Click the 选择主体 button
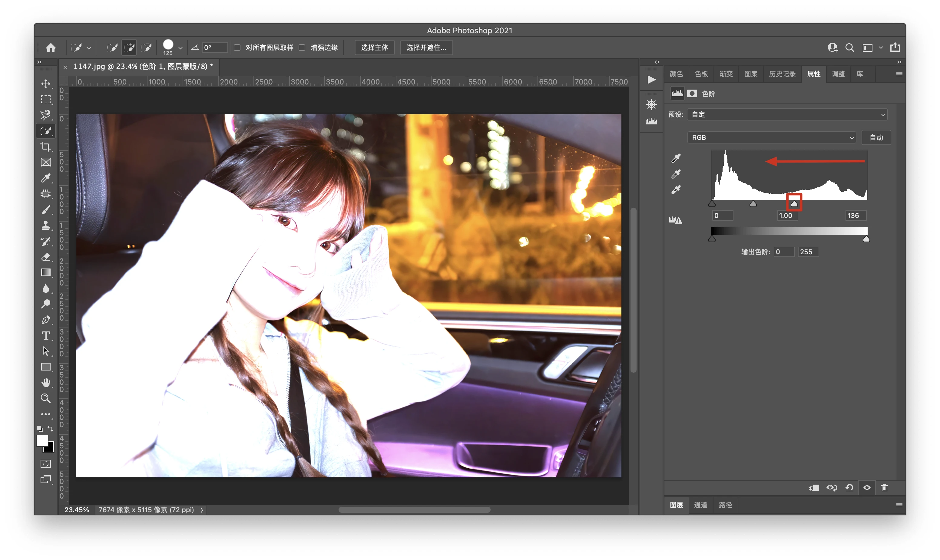Viewport: 940px width, 560px height. [x=374, y=48]
